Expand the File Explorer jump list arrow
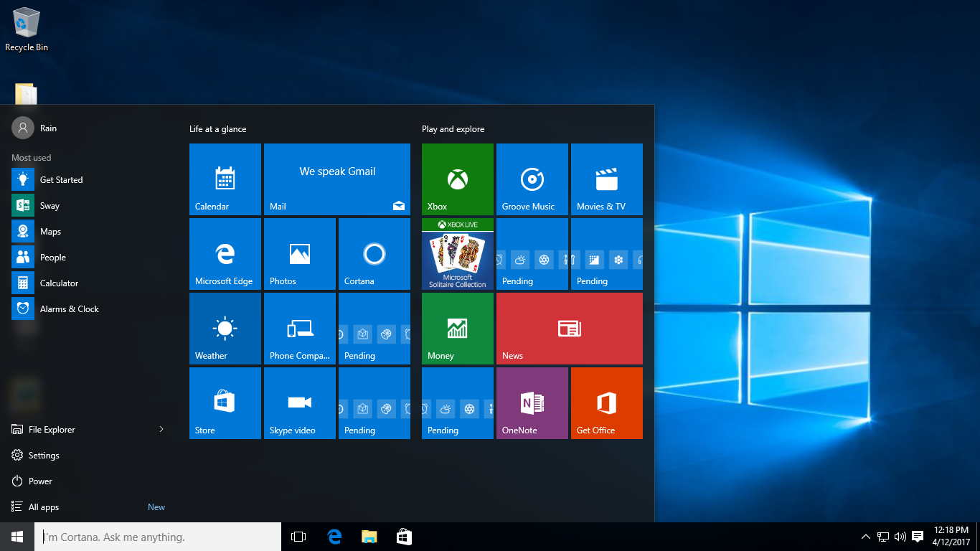The width and height of the screenshot is (980, 551). coord(161,429)
